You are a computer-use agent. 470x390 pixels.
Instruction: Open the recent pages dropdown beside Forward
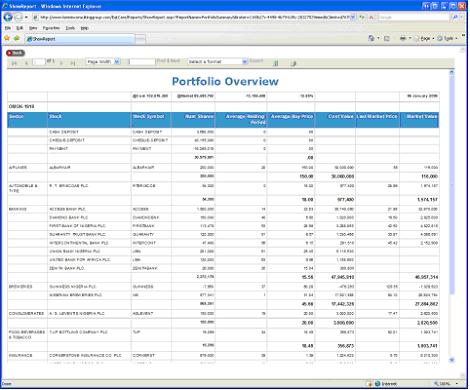tap(26, 17)
